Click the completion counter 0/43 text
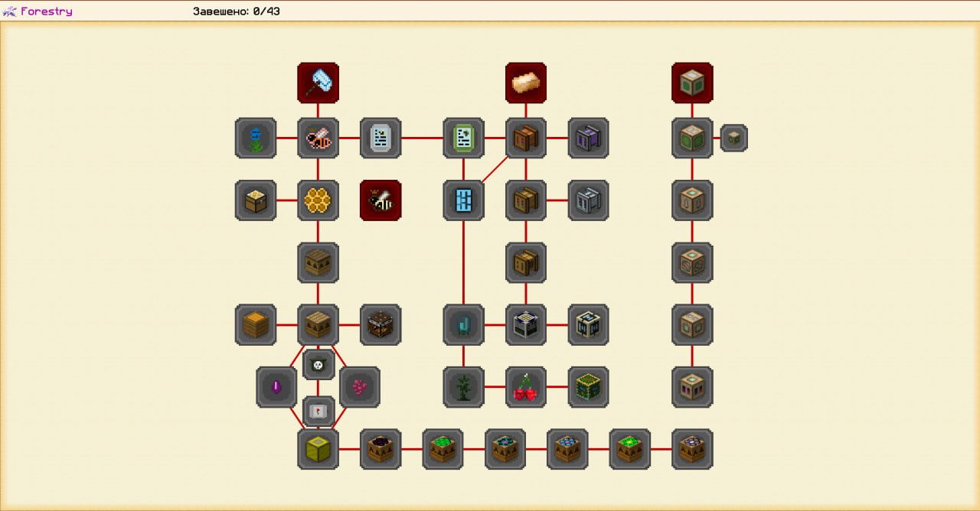Screen dimensions: 980x511 click(237, 11)
